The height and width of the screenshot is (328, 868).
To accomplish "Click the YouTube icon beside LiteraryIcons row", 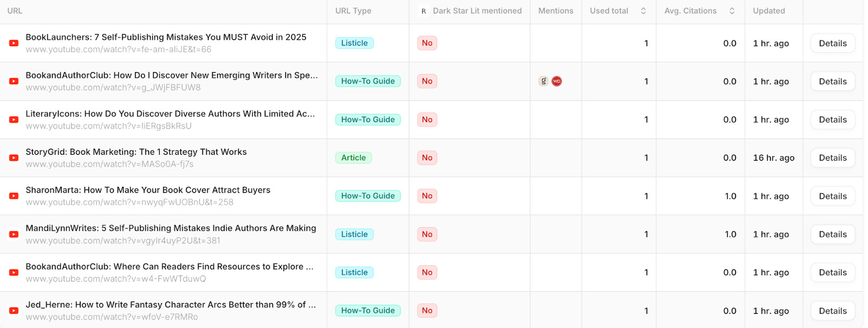I will (14, 120).
